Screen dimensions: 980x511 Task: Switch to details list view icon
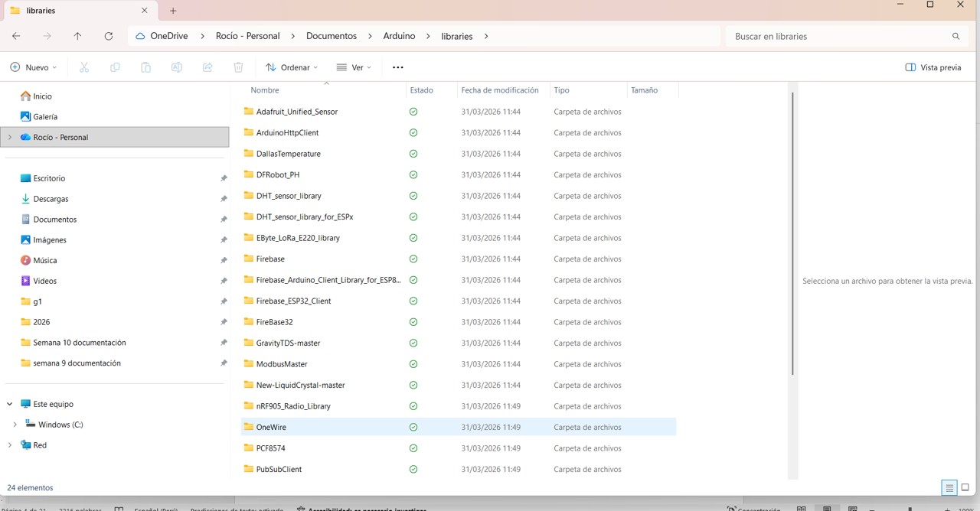pos(949,488)
